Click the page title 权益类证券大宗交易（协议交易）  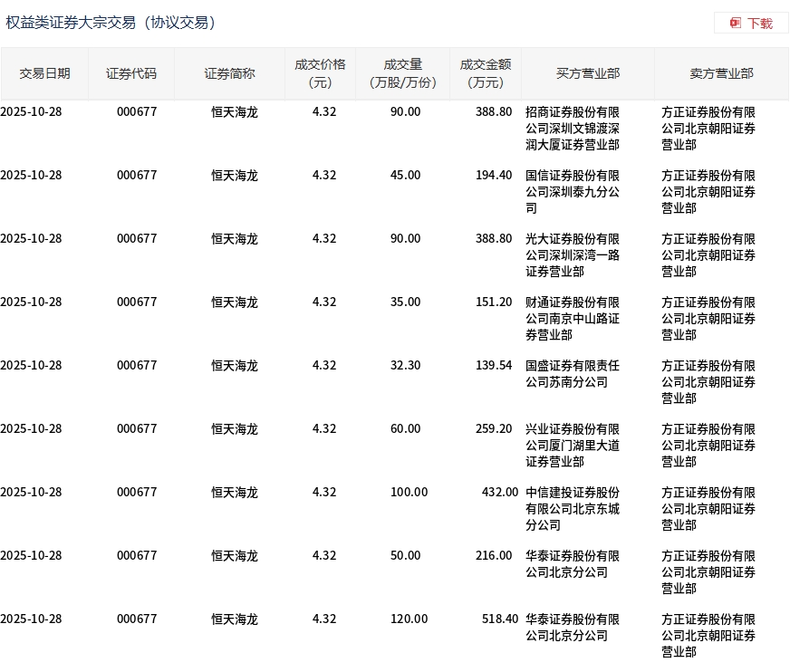(111, 23)
